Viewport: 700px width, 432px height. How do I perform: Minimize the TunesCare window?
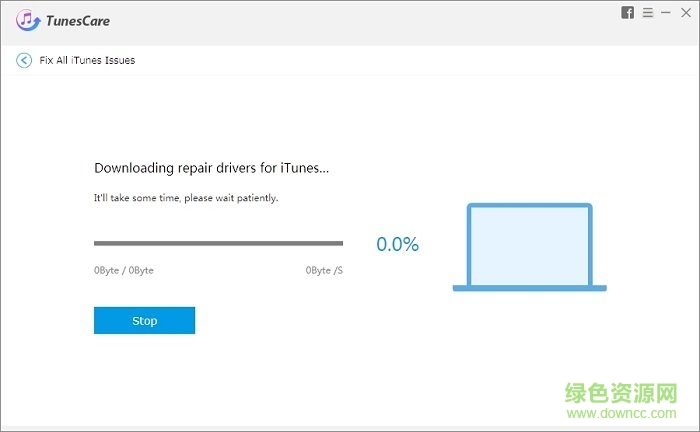click(x=666, y=13)
